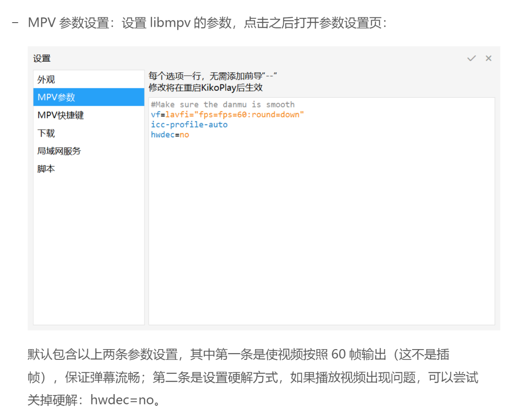Go to 局域网服务 settings page
507x420 pixels.
coord(89,151)
